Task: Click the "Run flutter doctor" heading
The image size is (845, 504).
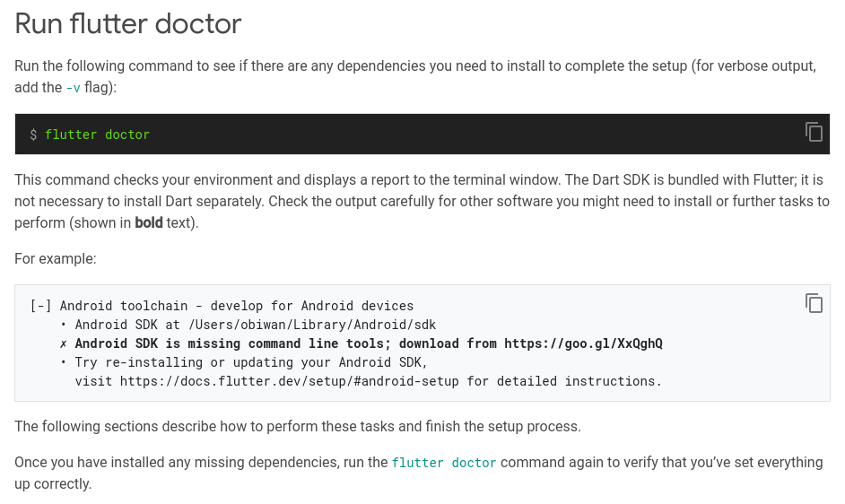Action: click(x=128, y=23)
